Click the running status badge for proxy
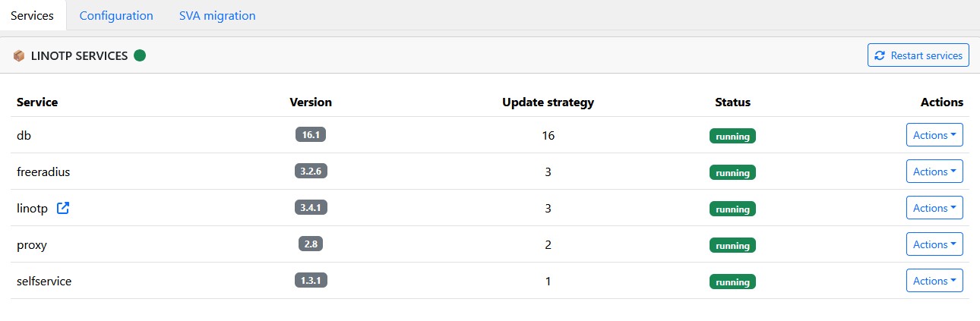 pyautogui.click(x=732, y=245)
